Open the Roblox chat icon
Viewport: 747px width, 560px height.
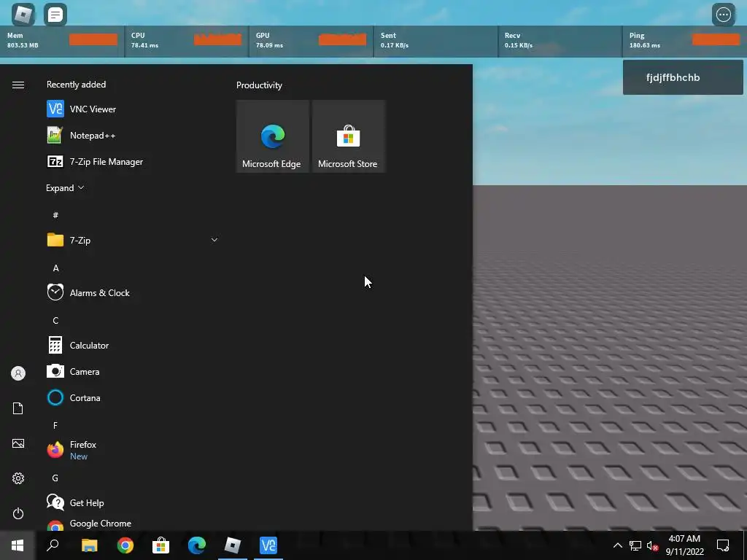point(55,15)
